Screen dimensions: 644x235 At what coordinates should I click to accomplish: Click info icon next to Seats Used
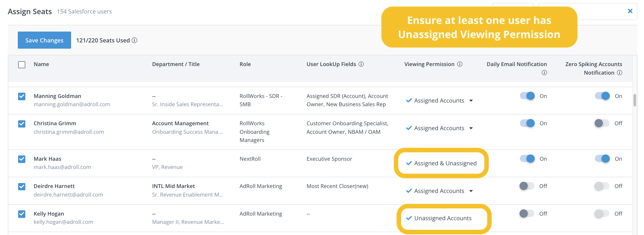point(134,40)
